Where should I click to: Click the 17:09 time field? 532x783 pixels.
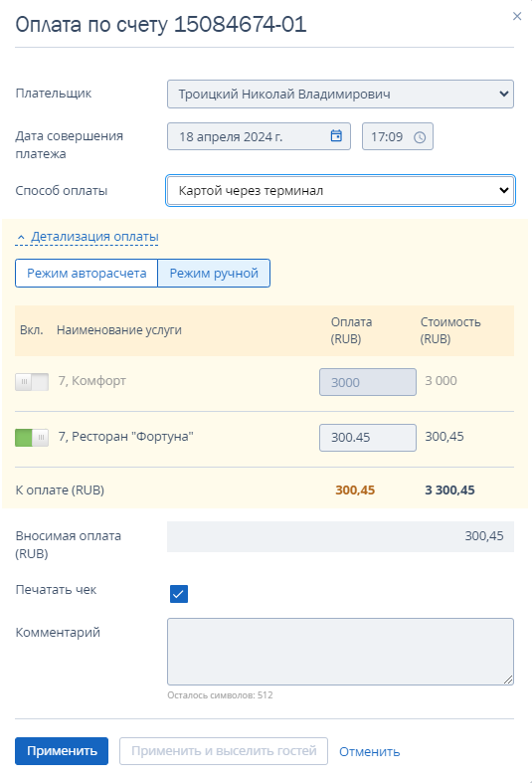397,136
